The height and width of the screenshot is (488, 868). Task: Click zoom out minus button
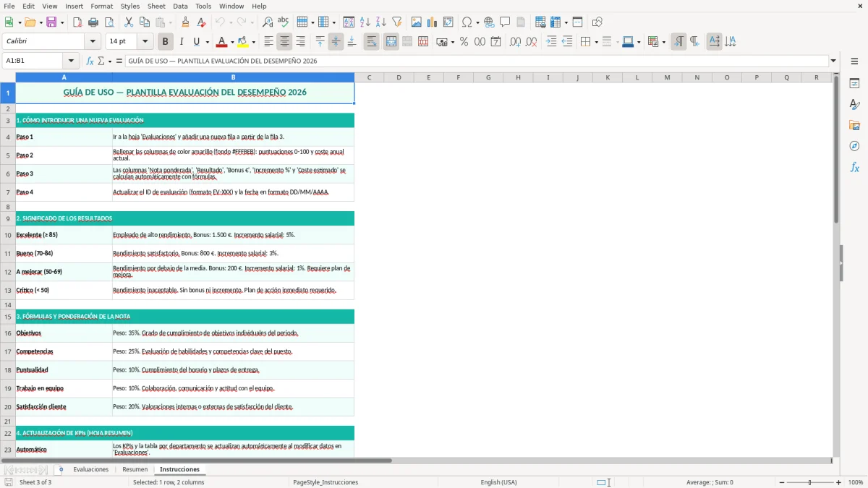782,482
